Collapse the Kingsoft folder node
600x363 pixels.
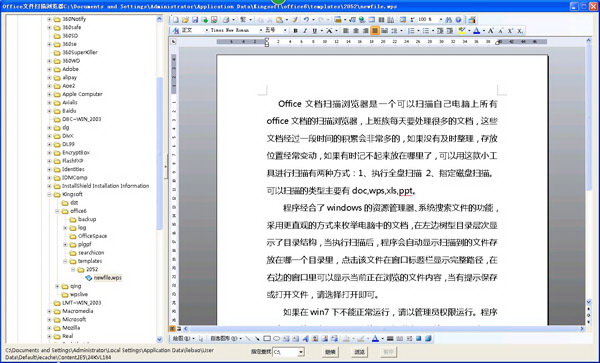[x=49, y=194]
